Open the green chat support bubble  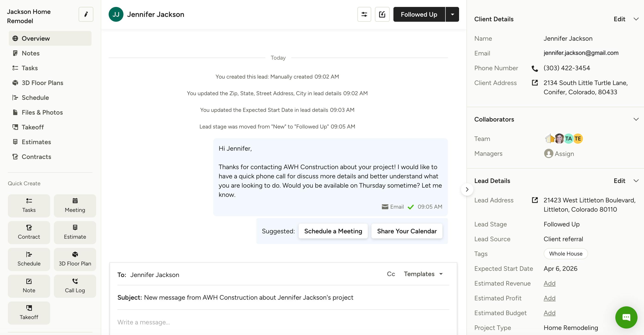(x=626, y=317)
